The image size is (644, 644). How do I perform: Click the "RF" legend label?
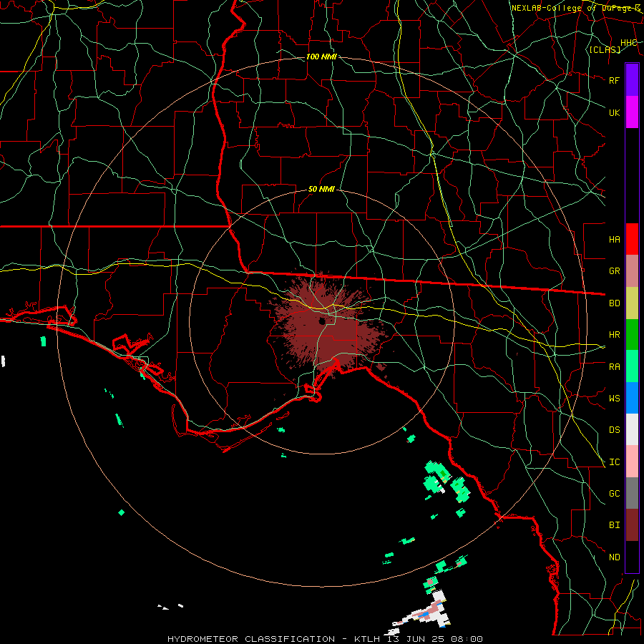[x=615, y=80]
